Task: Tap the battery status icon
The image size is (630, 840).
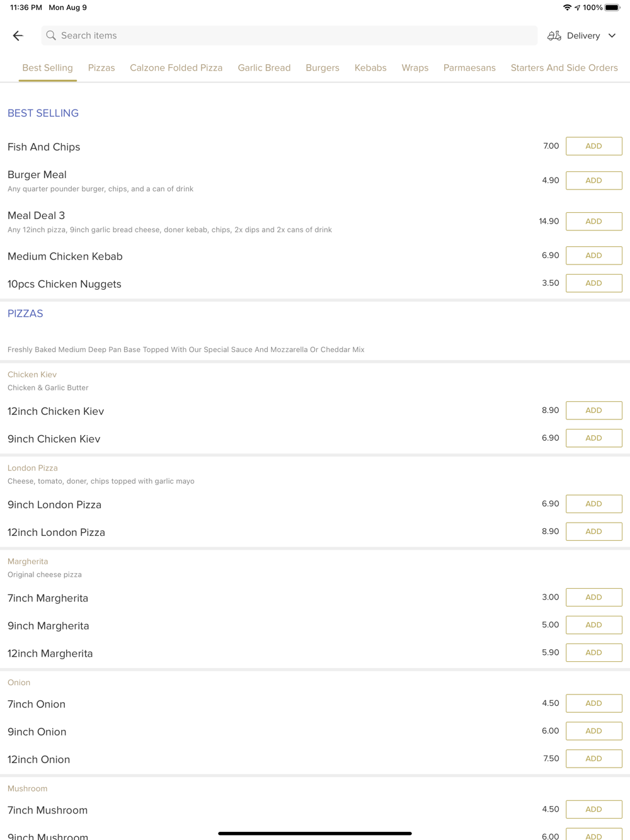Action: [612, 8]
